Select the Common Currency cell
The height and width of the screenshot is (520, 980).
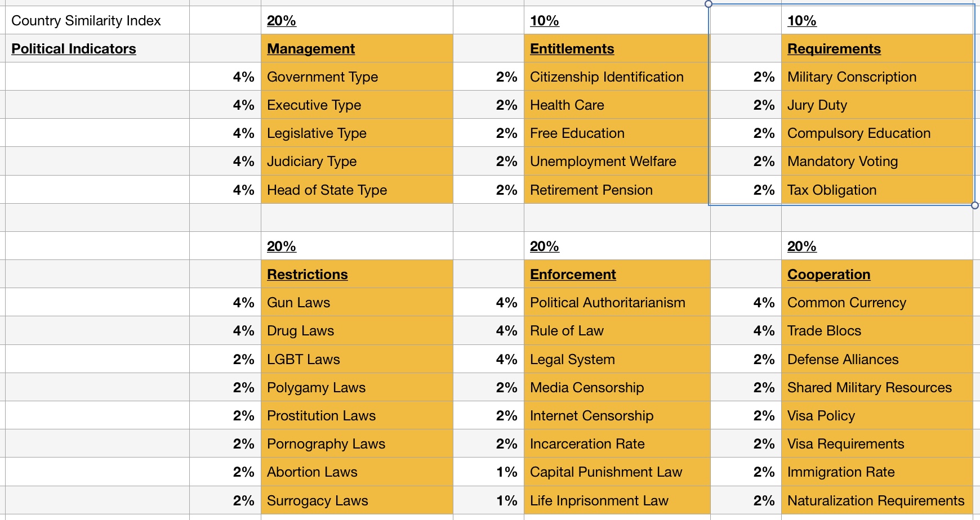pyautogui.click(x=847, y=302)
